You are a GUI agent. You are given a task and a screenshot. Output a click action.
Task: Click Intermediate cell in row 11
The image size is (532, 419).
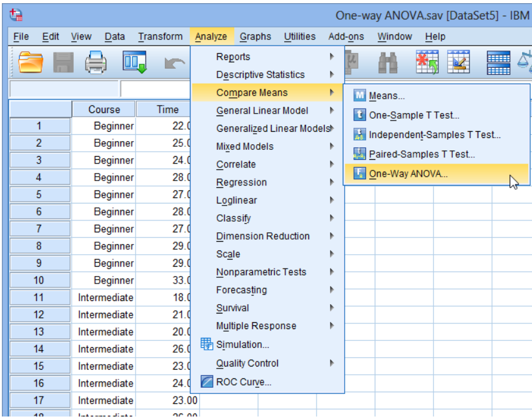[x=104, y=297]
